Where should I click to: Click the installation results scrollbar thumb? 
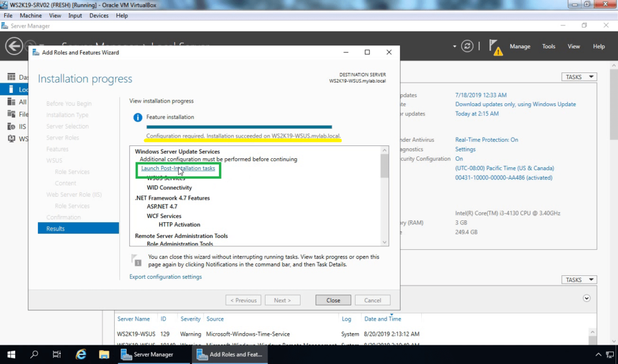click(384, 166)
